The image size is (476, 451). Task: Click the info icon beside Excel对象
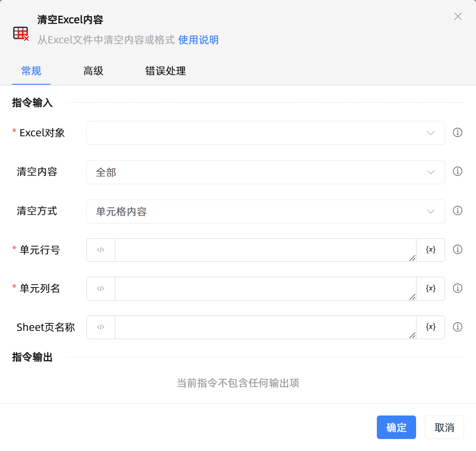pyautogui.click(x=457, y=133)
